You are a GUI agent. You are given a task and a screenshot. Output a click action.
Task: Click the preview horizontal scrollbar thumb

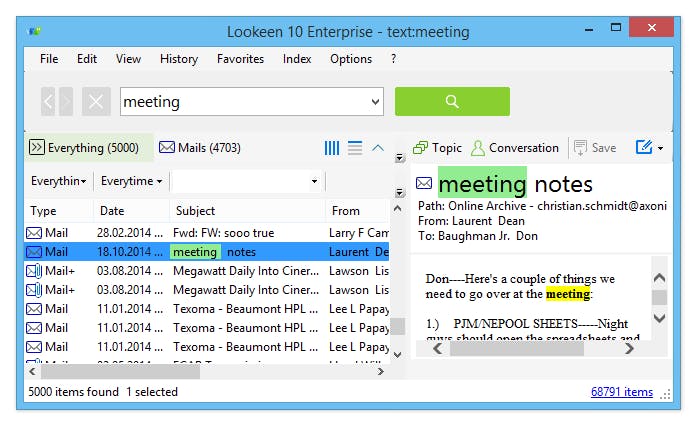(x=517, y=349)
